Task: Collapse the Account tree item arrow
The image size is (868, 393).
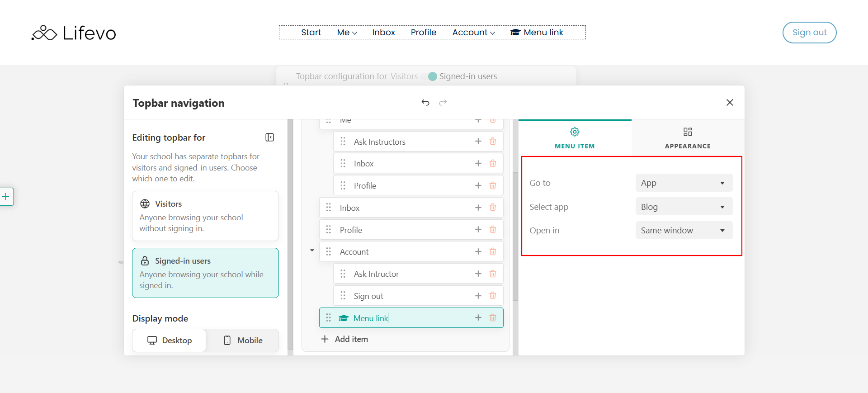Action: [312, 251]
